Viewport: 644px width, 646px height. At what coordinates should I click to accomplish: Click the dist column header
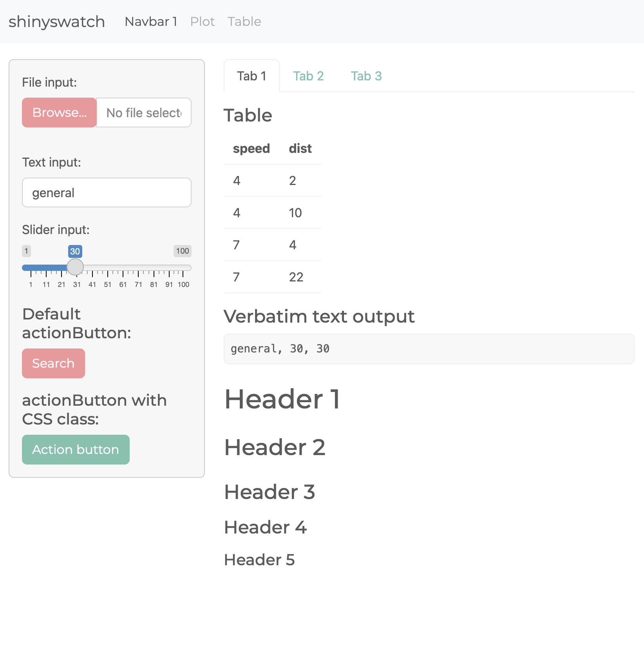pos(300,149)
